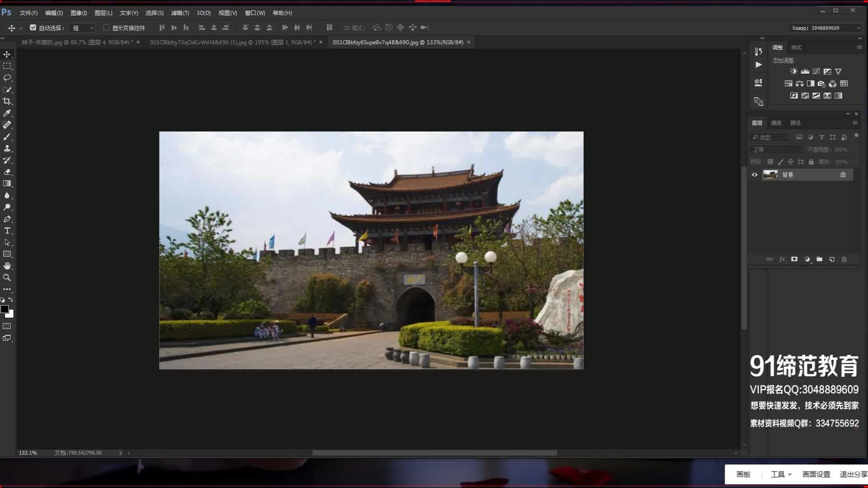
Task: Select the Brush tool
Action: (x=7, y=136)
